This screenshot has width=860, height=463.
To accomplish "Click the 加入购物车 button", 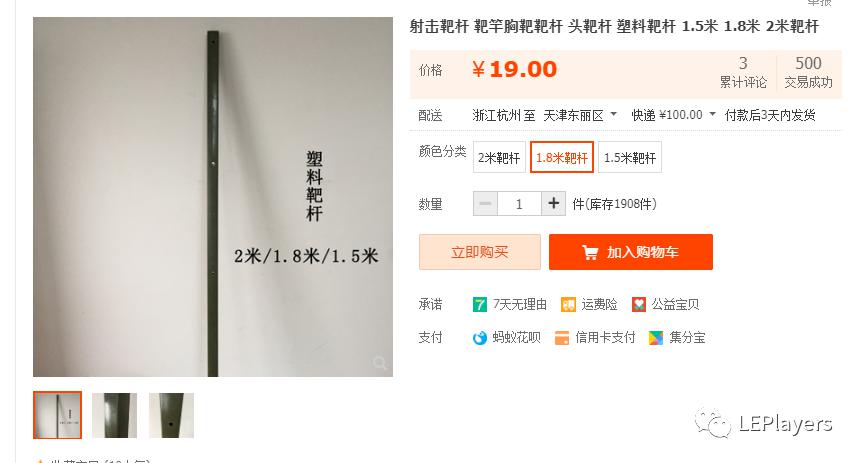I will tap(631, 252).
